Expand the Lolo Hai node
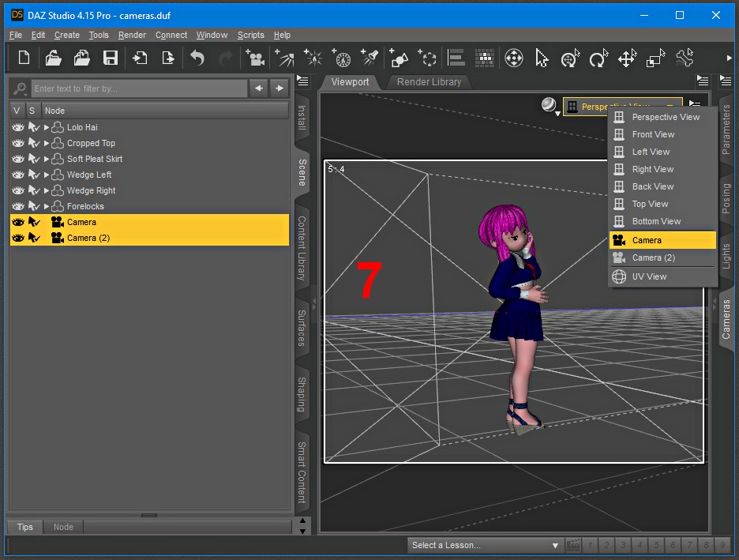Image resolution: width=739 pixels, height=560 pixels. 46,127
